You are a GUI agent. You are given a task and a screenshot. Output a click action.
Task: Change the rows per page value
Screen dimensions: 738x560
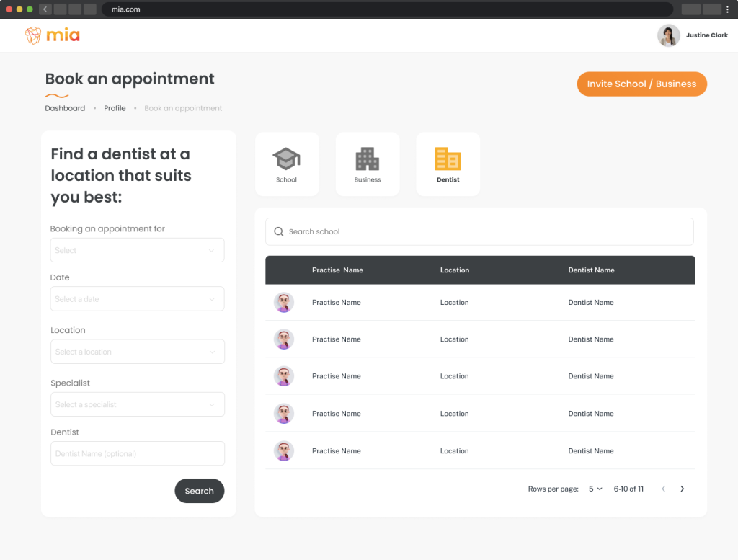click(595, 489)
